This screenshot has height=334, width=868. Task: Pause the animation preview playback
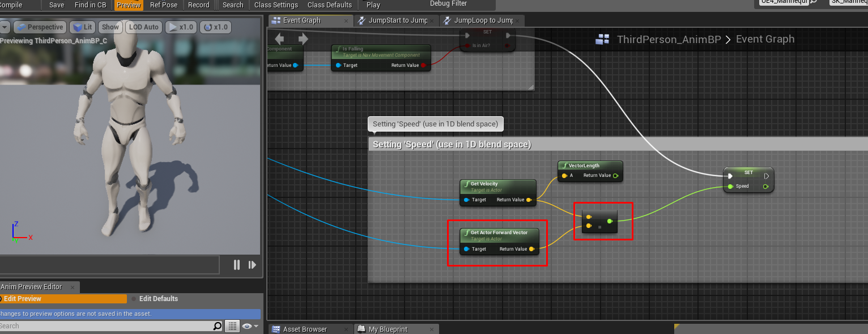pyautogui.click(x=237, y=265)
